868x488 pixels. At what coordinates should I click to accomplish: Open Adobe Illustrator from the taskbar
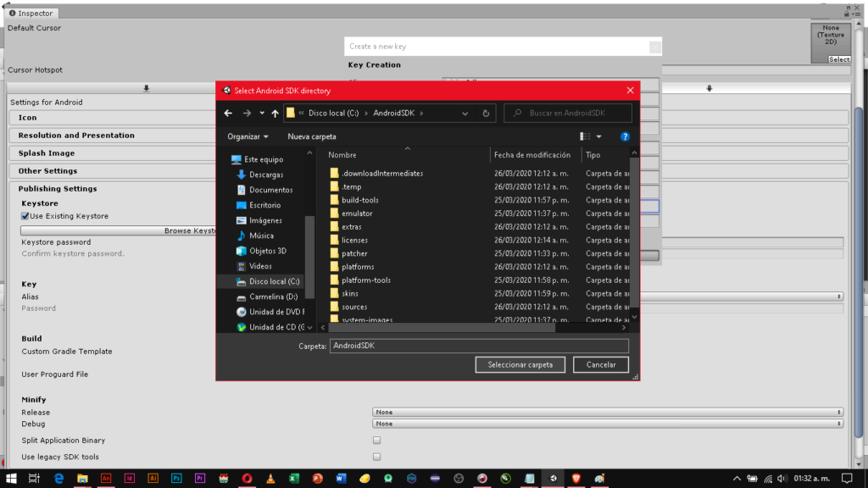click(153, 479)
